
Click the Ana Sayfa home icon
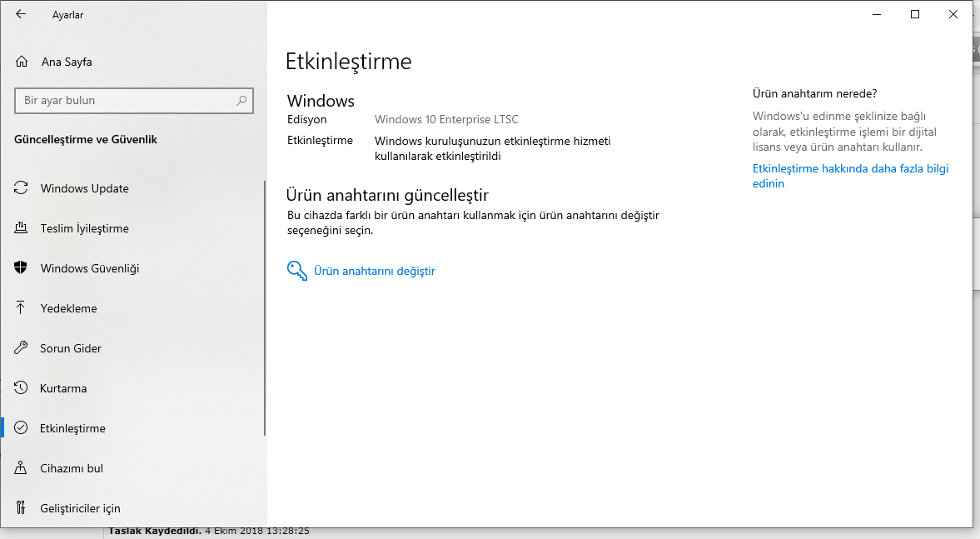22,62
